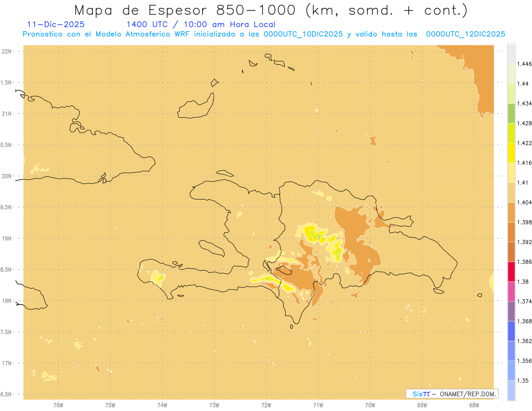
Task: Click the legend value 1.44
Action: coord(523,83)
